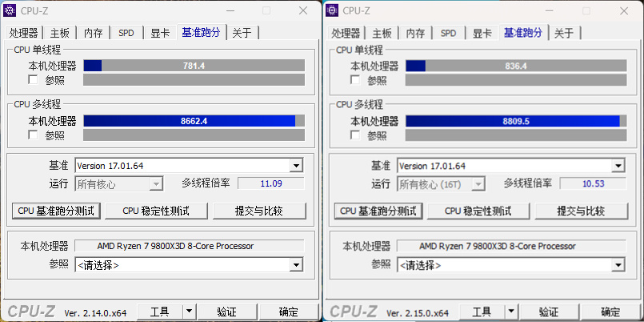Close the left CPU-Z window
The width and height of the screenshot is (644, 322).
point(303,10)
